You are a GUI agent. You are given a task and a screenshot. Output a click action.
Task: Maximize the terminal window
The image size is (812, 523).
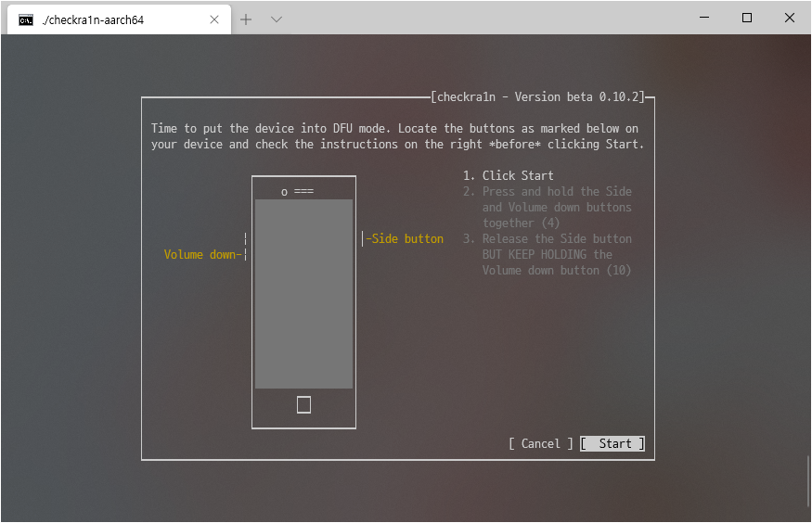pyautogui.click(x=747, y=18)
